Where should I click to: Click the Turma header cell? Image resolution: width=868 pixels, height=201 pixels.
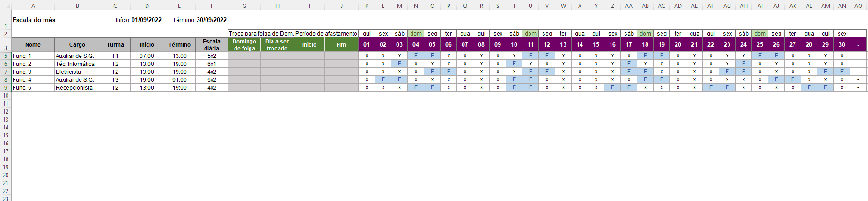pos(115,45)
